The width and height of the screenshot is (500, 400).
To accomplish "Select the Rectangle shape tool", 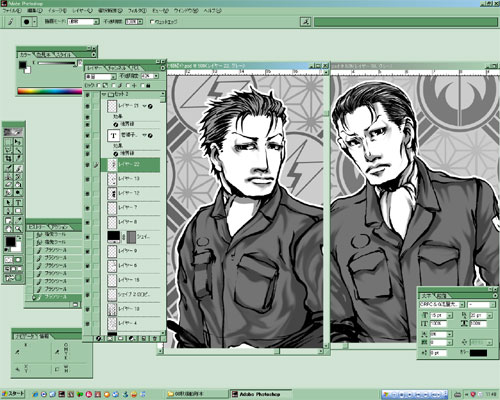I will point(18,211).
